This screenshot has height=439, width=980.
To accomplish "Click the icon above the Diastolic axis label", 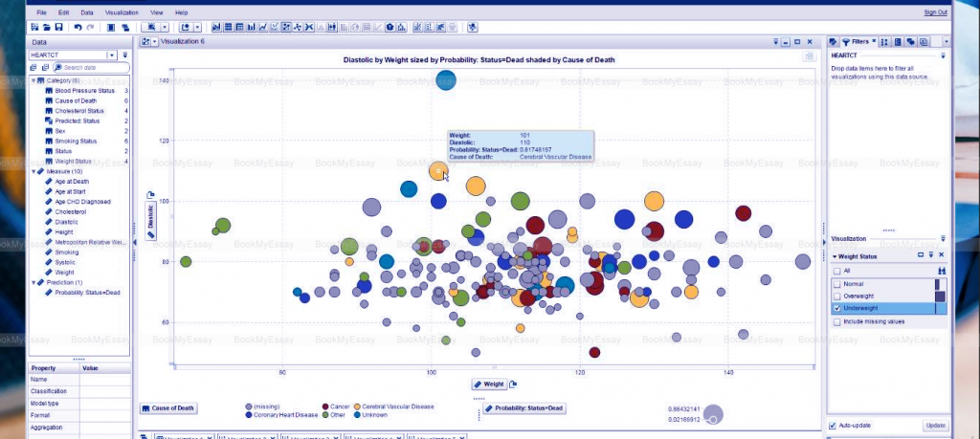I will pyautogui.click(x=150, y=195).
